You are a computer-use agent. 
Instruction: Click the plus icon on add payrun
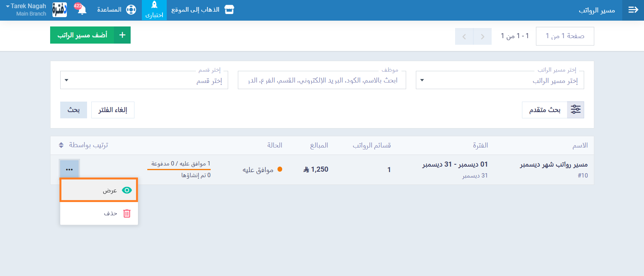point(122,35)
